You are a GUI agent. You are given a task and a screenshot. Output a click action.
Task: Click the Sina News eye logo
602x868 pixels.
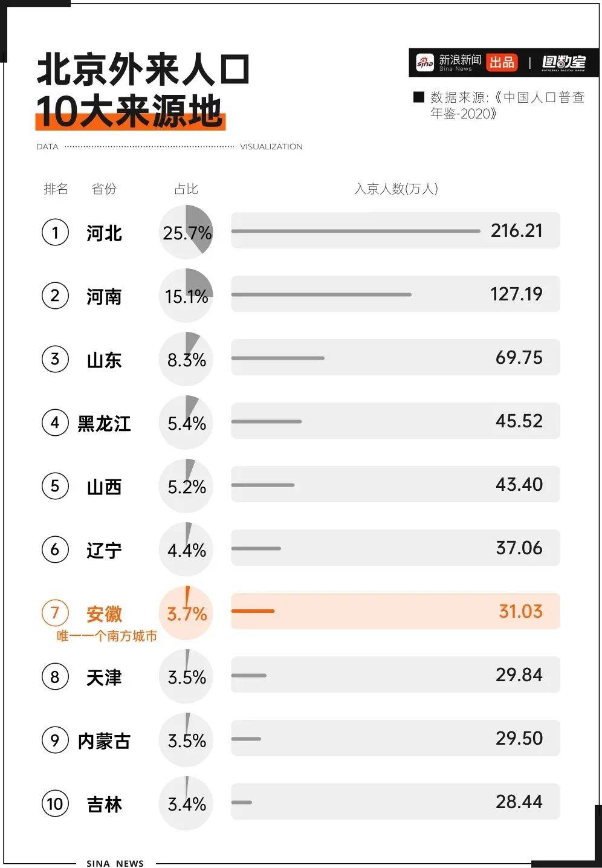425,62
